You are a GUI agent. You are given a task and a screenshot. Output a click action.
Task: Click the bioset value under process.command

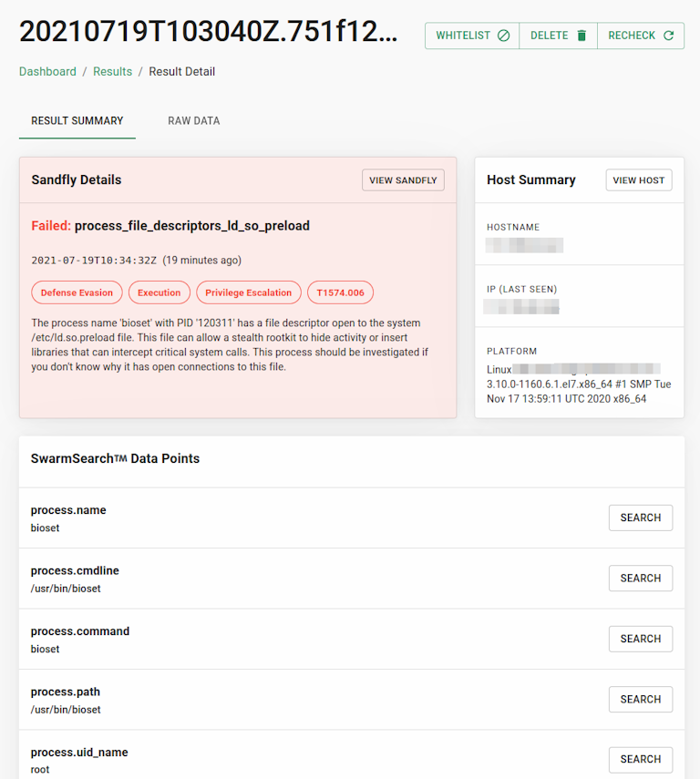pyautogui.click(x=46, y=650)
